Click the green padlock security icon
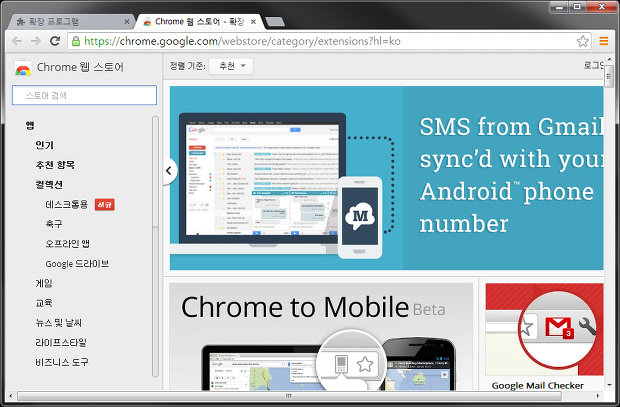 point(76,41)
